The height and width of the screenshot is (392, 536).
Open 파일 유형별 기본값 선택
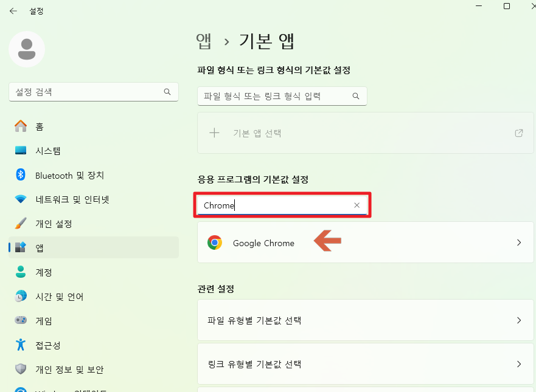[x=365, y=320]
